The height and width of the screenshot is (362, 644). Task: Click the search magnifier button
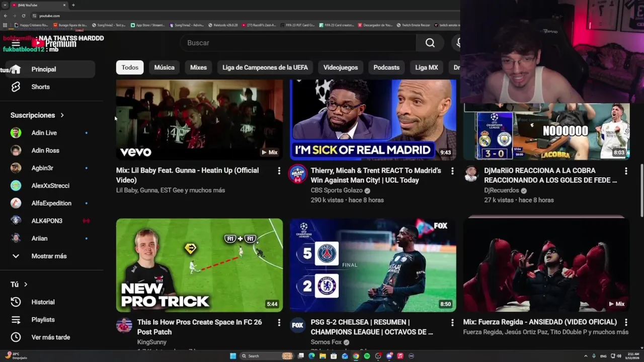tap(430, 43)
